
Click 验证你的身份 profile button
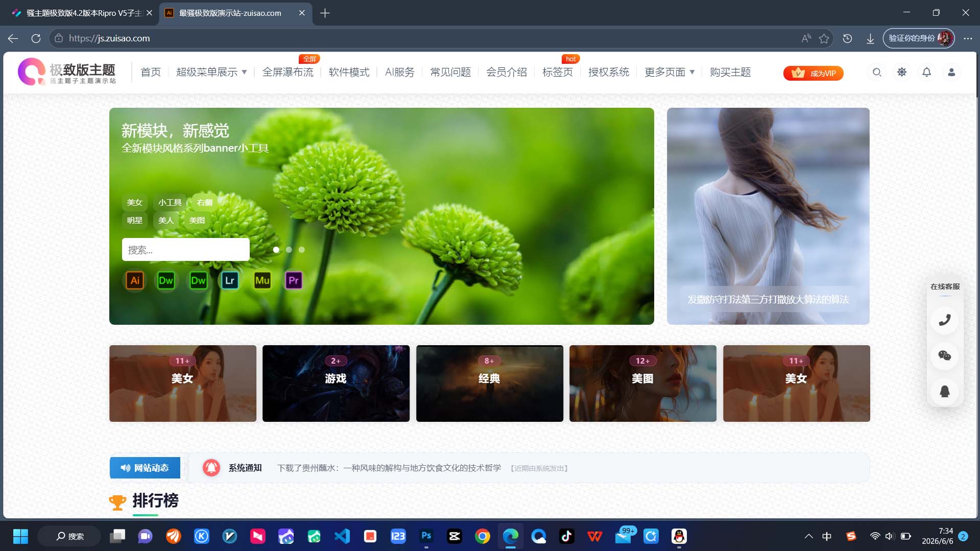pos(919,38)
